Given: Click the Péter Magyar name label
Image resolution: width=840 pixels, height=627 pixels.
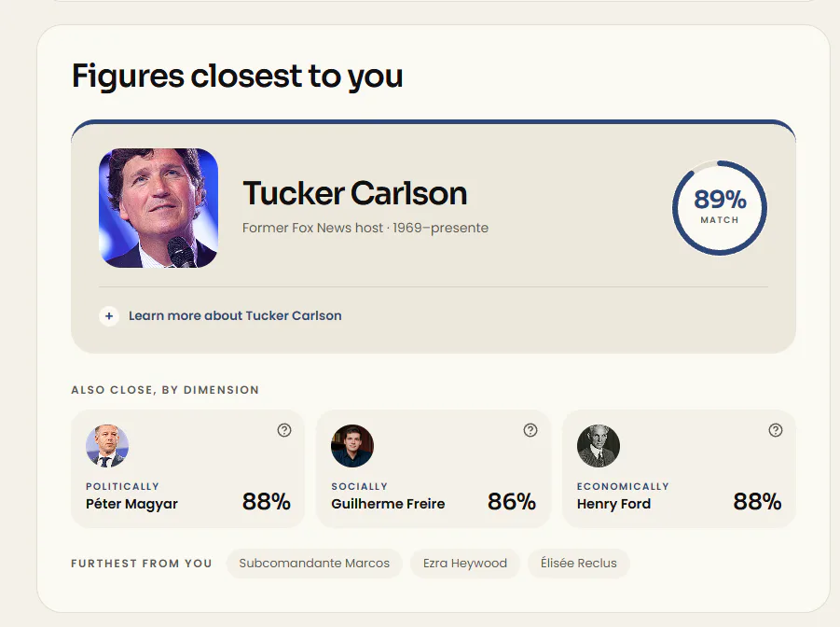Looking at the screenshot, I should 131,504.
